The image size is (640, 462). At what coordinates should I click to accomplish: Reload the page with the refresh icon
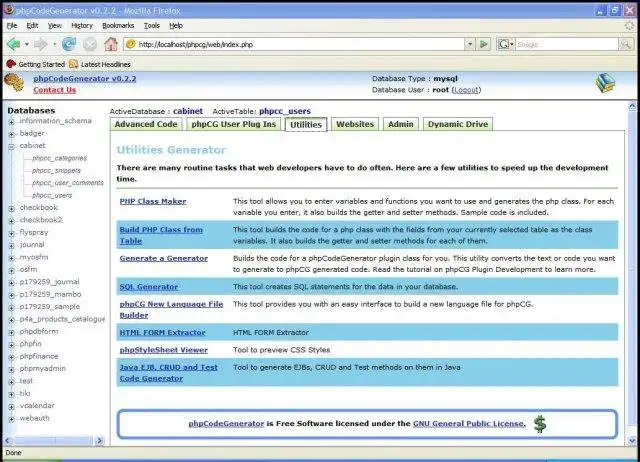coord(69,44)
